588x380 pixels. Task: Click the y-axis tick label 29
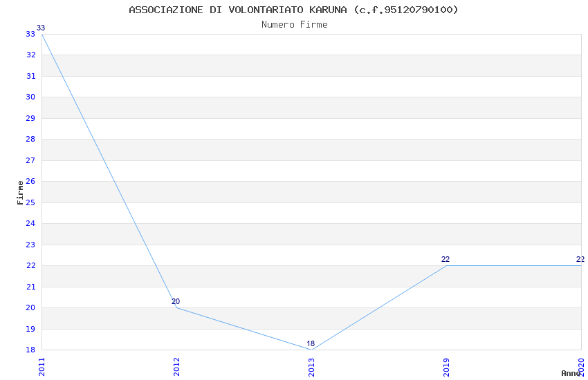(30, 118)
